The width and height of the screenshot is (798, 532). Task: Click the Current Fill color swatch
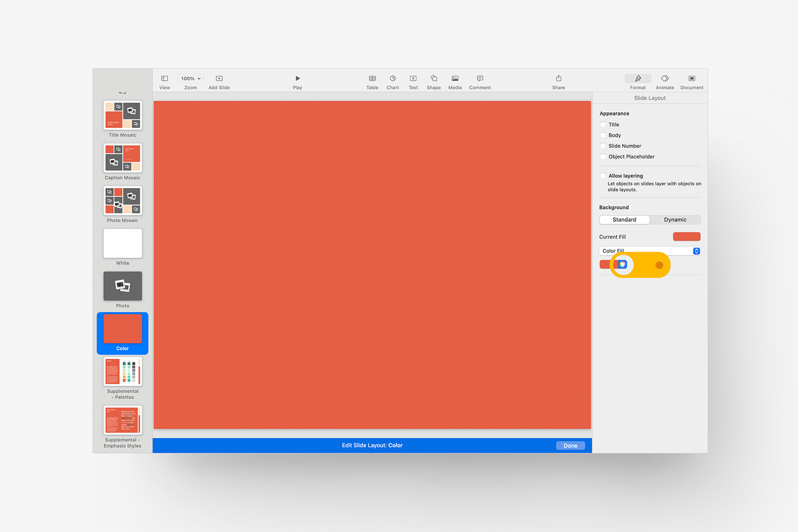click(687, 236)
